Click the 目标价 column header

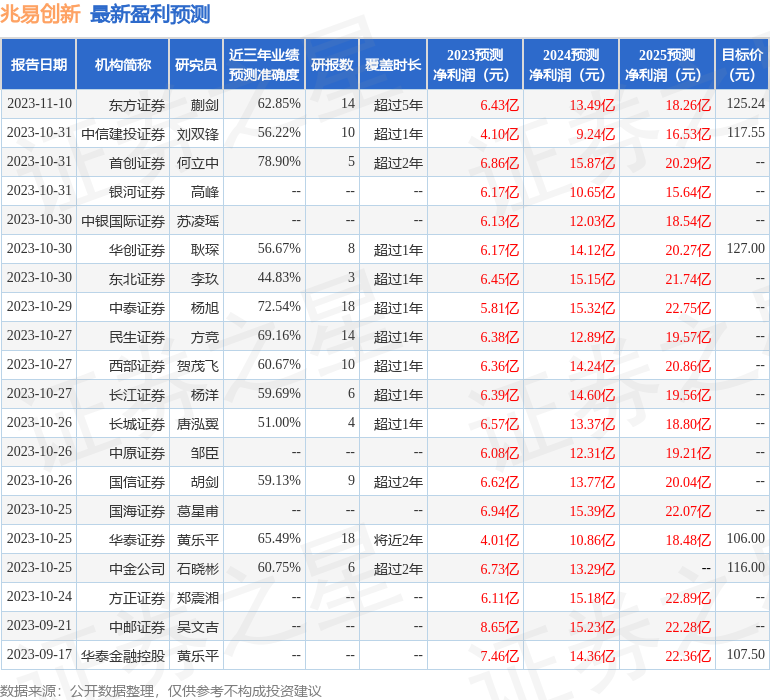pyautogui.click(x=742, y=64)
